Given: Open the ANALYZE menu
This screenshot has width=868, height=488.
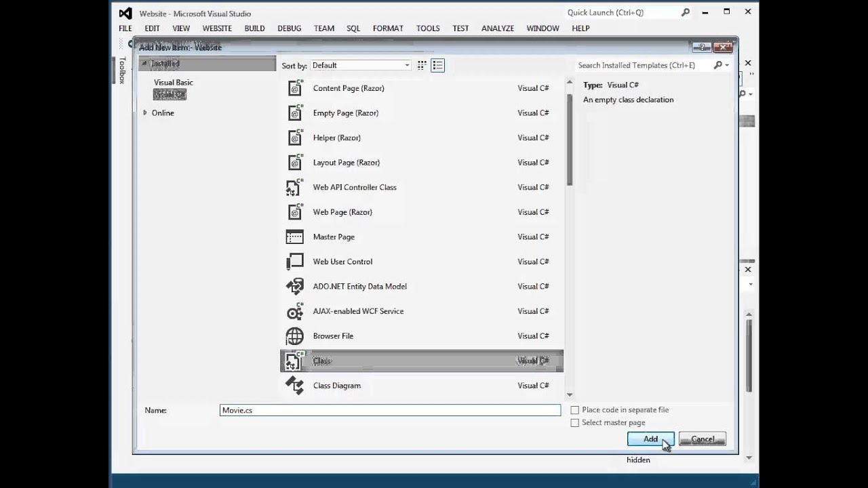Looking at the screenshot, I should click(x=498, y=28).
